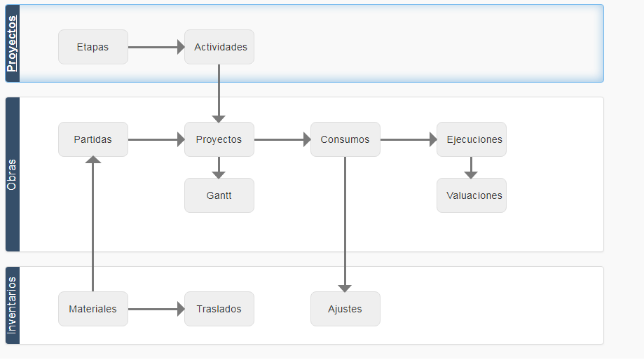Click arrow from Materiales to Traslados
Viewport: 644px width, 360px height.
(x=156, y=309)
